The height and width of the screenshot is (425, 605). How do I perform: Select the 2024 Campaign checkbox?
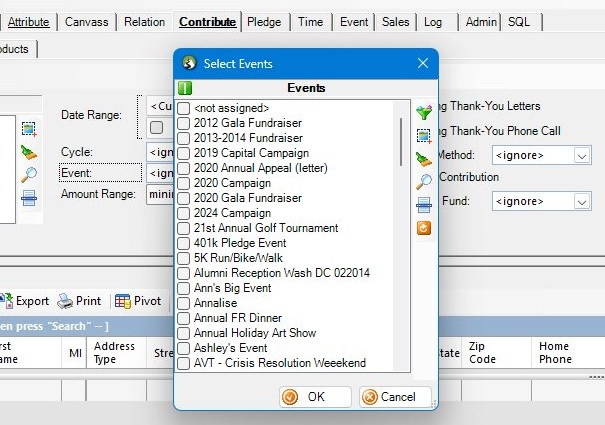(184, 213)
